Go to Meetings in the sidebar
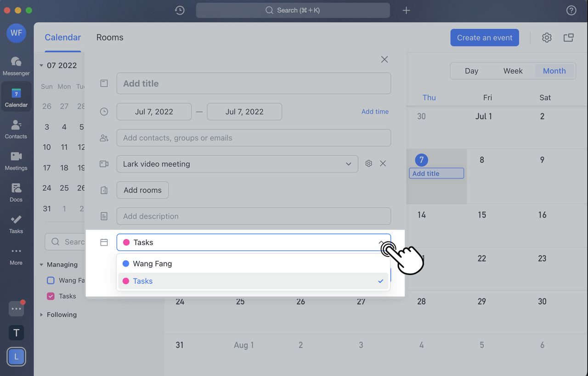588x376 pixels. coord(16,161)
